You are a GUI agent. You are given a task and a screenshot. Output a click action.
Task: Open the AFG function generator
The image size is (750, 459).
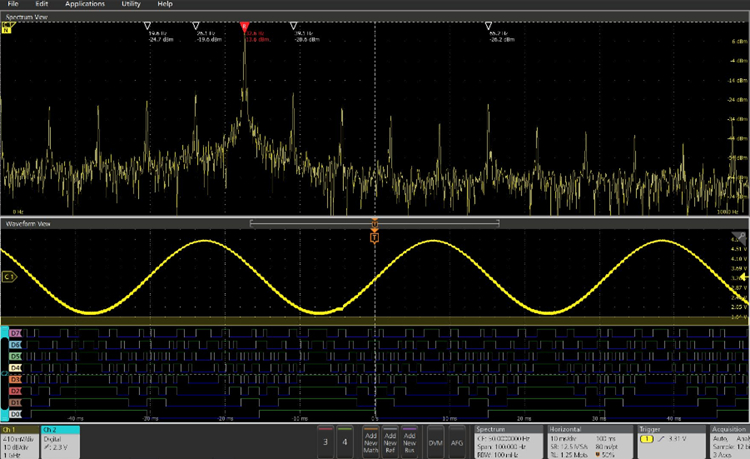pos(457,440)
